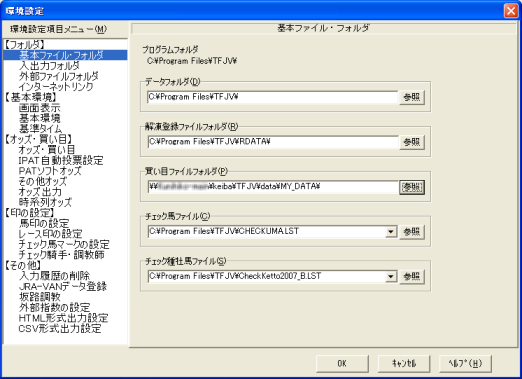The height and width of the screenshot is (379, 522).
Task: Expand the チェック馬ファイル dropdown arrow
Action: pos(391,232)
